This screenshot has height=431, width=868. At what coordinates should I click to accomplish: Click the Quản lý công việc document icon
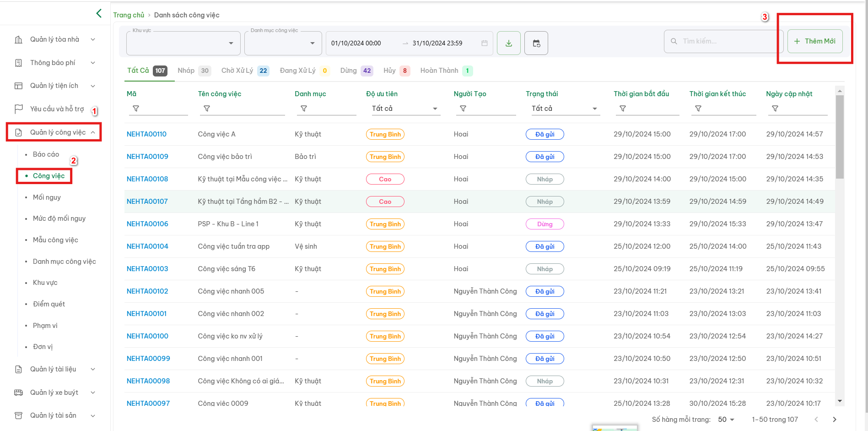[19, 132]
